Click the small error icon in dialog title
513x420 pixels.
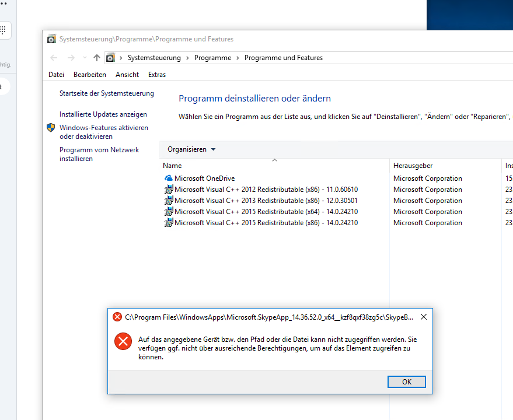tap(117, 317)
